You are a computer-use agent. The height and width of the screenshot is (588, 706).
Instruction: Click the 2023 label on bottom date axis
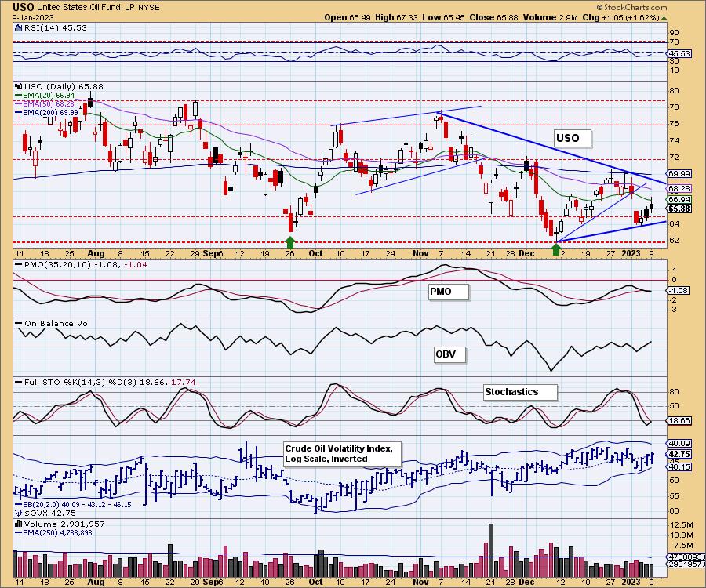click(631, 582)
